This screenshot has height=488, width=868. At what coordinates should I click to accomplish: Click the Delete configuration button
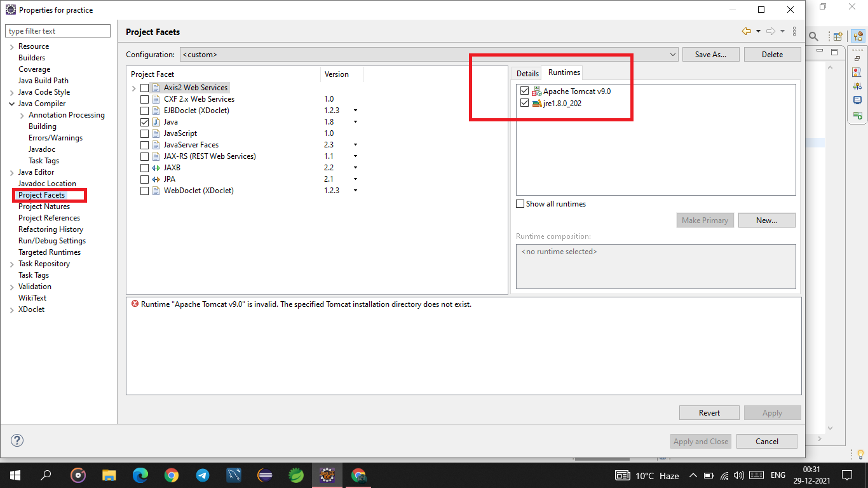tap(773, 55)
